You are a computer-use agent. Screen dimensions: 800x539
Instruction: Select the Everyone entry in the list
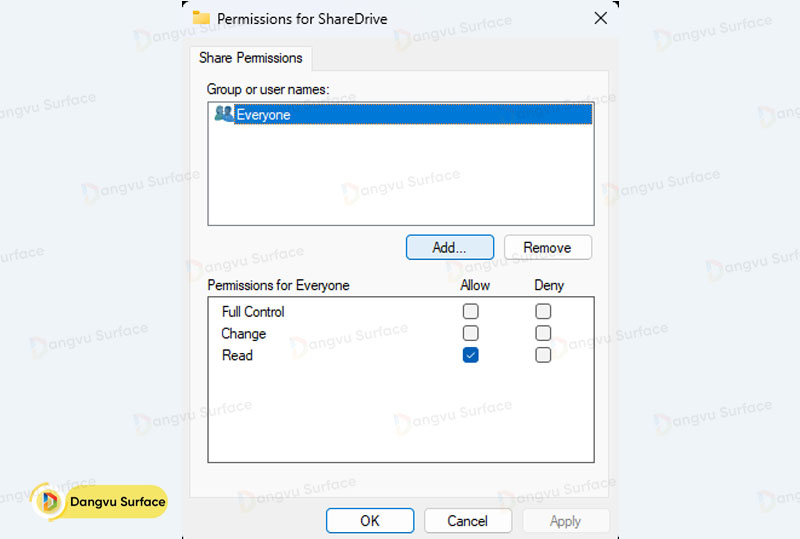coord(264,115)
